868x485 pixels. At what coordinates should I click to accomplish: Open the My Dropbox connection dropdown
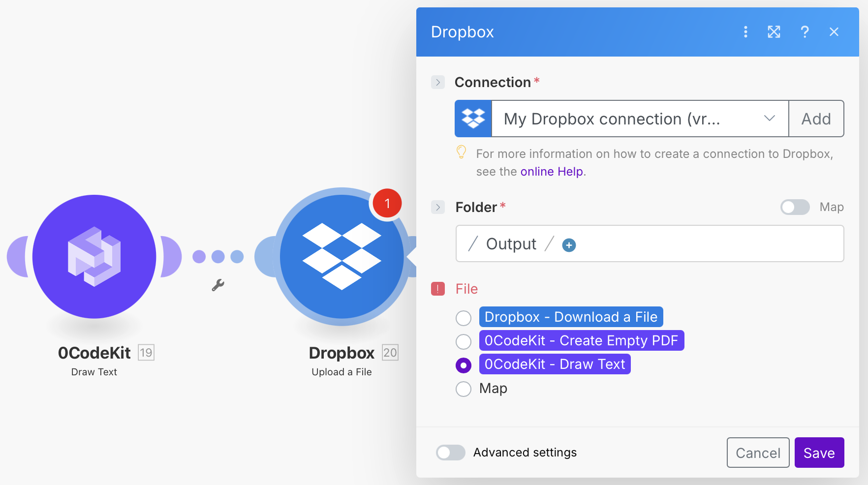pyautogui.click(x=640, y=119)
